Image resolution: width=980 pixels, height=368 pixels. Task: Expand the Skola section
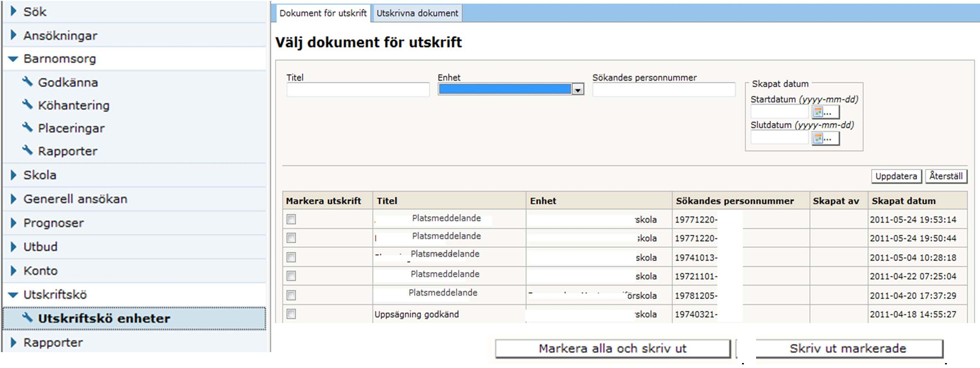click(13, 175)
